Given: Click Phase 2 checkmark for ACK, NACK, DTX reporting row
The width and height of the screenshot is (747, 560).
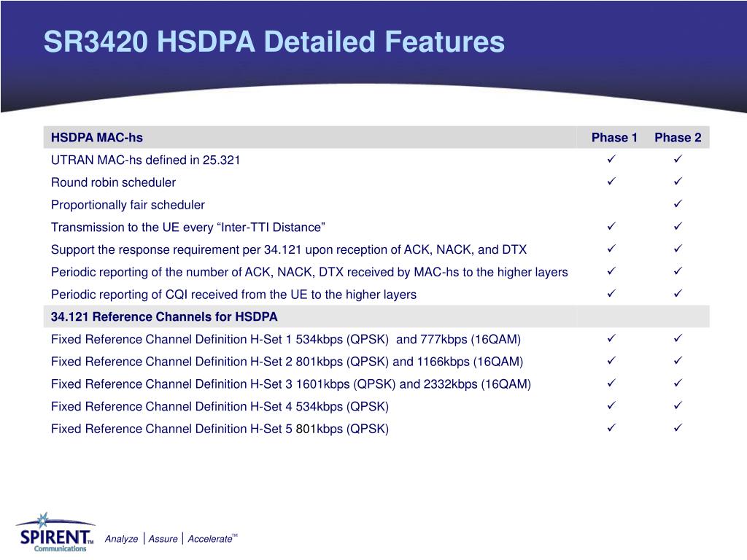Looking at the screenshot, I should click(x=678, y=271).
